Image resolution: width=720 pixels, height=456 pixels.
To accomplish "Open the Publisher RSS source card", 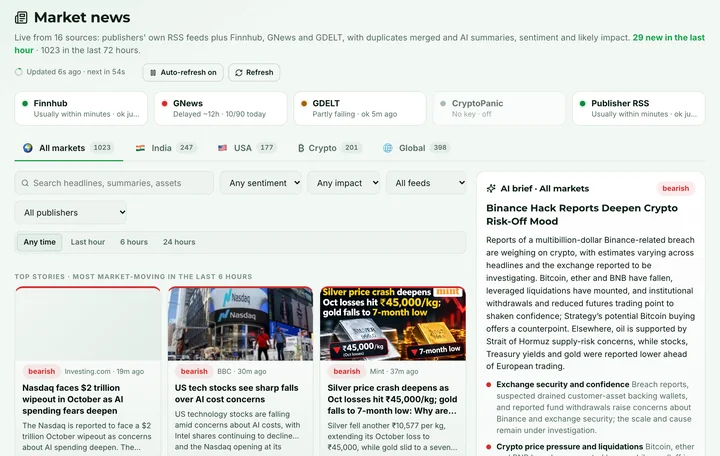I will (x=638, y=108).
